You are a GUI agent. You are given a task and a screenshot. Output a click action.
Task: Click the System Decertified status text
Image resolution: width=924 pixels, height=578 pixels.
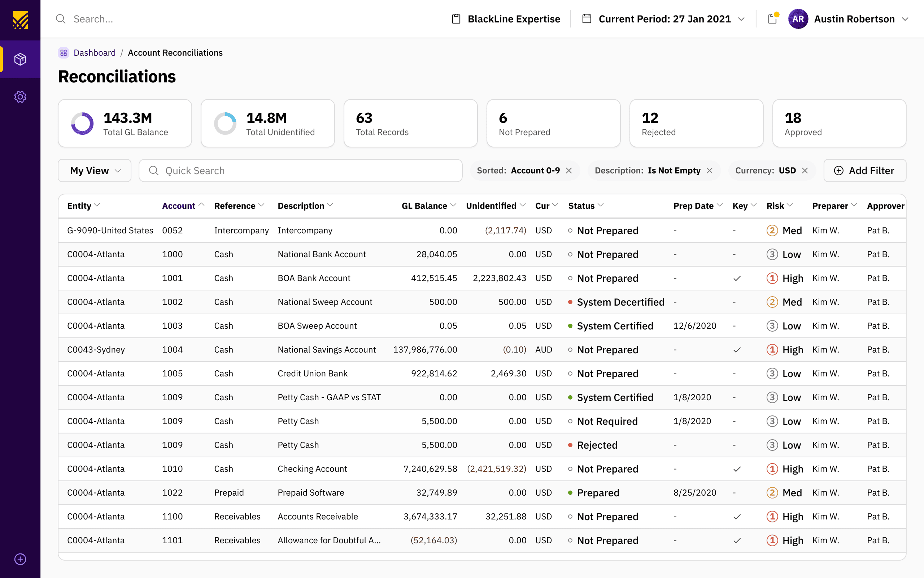[620, 302]
